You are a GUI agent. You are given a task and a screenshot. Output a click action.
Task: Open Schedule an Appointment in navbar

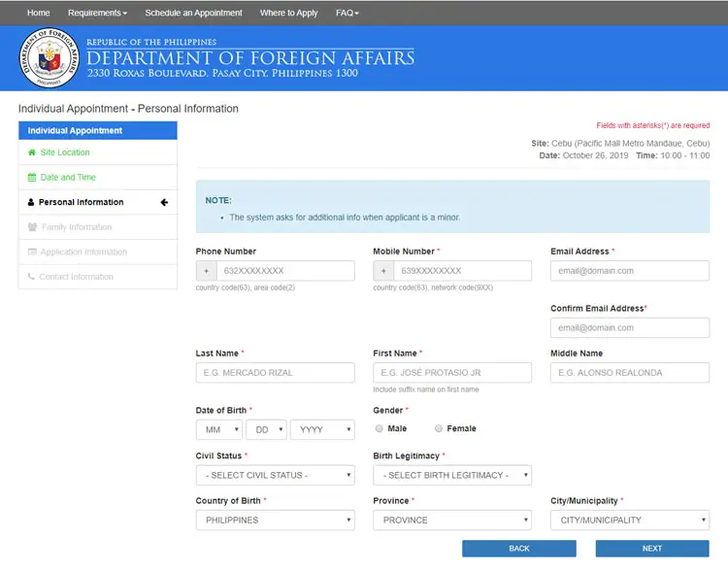click(193, 13)
